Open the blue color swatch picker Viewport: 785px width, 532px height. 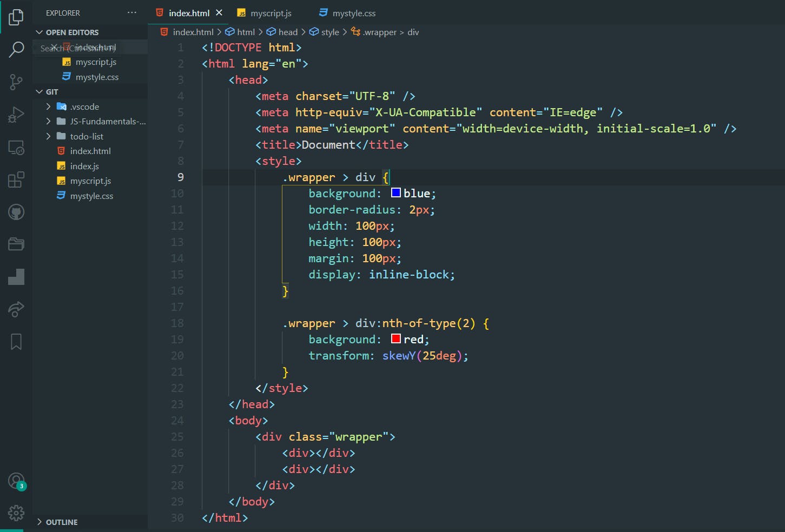click(x=396, y=193)
